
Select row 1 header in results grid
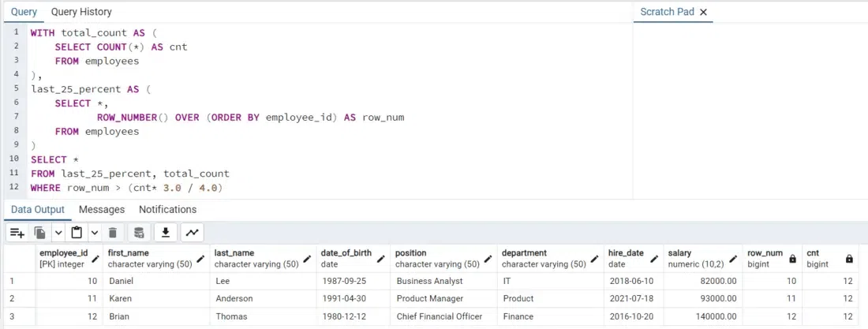tap(11, 281)
